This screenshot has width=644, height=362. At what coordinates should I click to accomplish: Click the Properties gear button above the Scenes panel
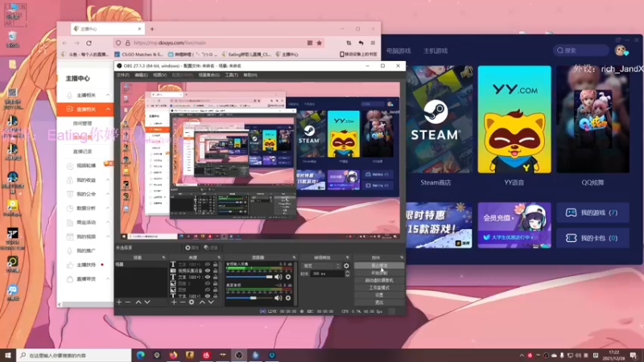(192, 248)
